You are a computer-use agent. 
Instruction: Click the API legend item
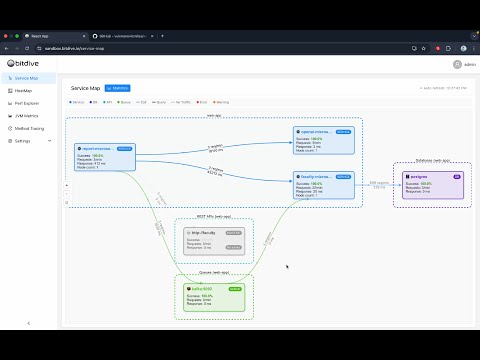coord(108,102)
